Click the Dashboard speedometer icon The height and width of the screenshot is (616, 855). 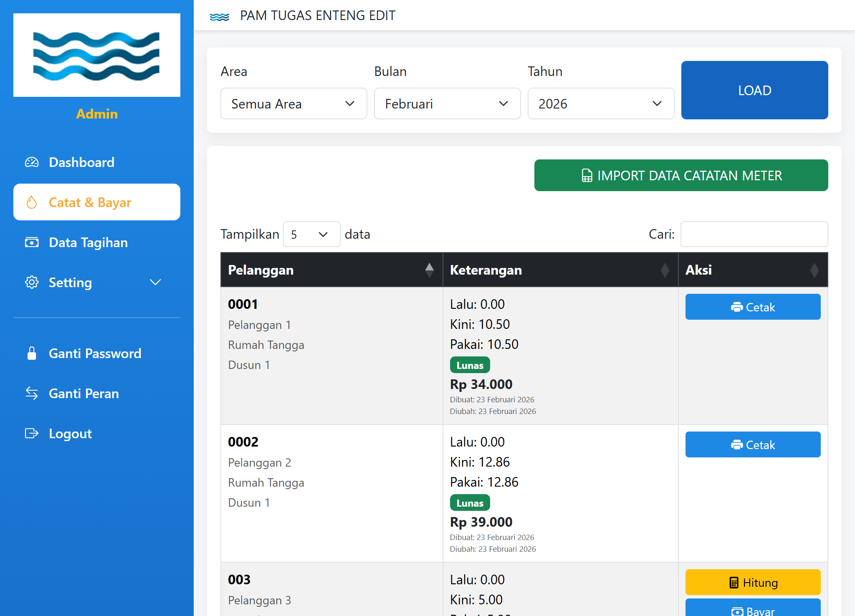point(32,162)
